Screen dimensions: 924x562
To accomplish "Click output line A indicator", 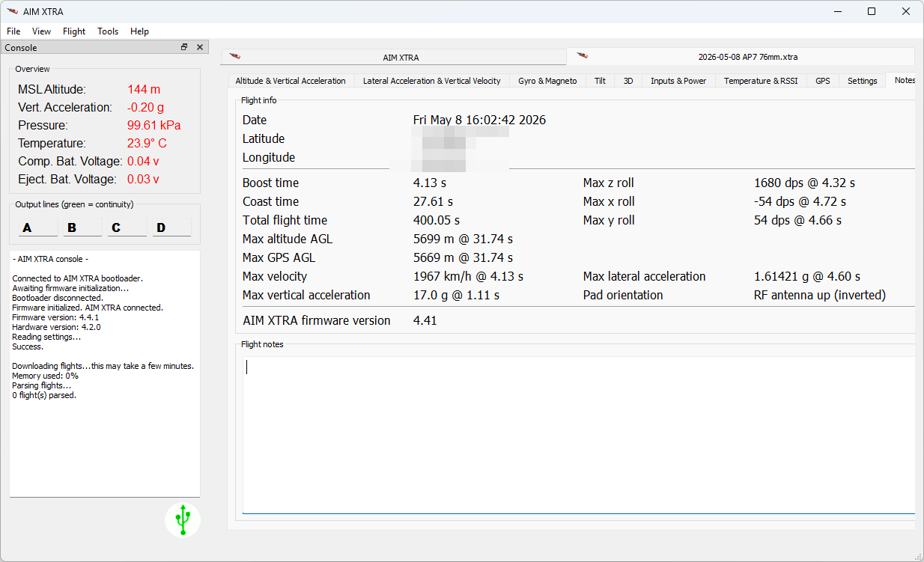I will 37,227.
